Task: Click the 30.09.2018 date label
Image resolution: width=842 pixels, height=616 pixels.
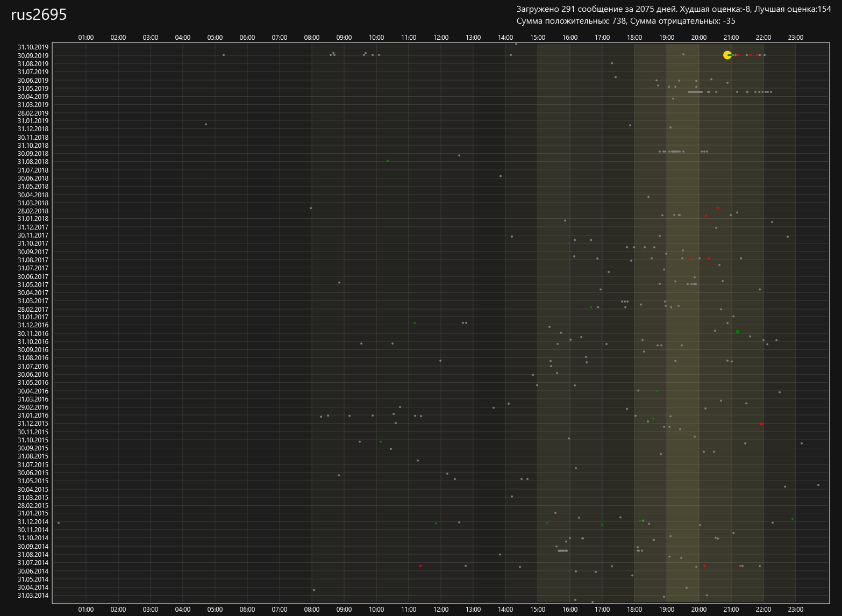Action: (x=33, y=154)
